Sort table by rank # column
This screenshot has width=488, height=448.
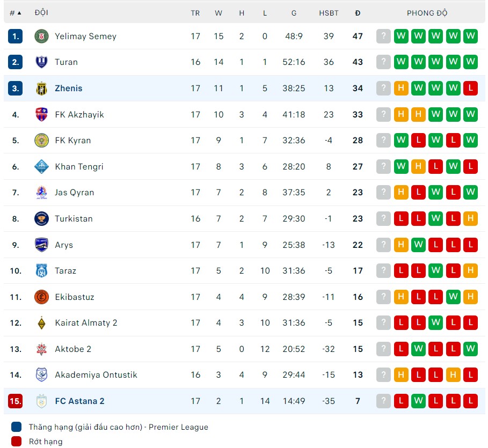click(x=16, y=13)
